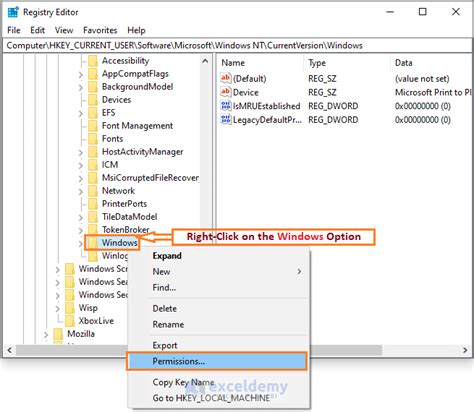Image resolution: width=474 pixels, height=412 pixels.
Task: Select the LegacyDefaultPr... DWORD value icon
Action: 226,119
